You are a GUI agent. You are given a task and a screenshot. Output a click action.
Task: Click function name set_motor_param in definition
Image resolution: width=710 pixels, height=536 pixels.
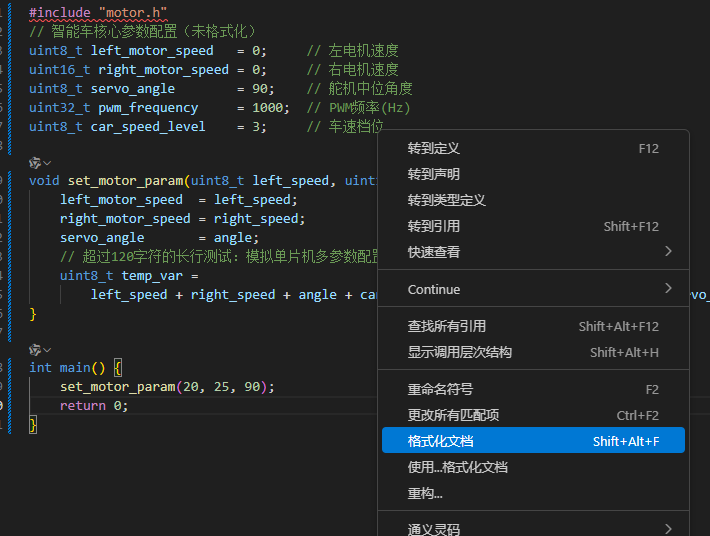[x=125, y=181]
